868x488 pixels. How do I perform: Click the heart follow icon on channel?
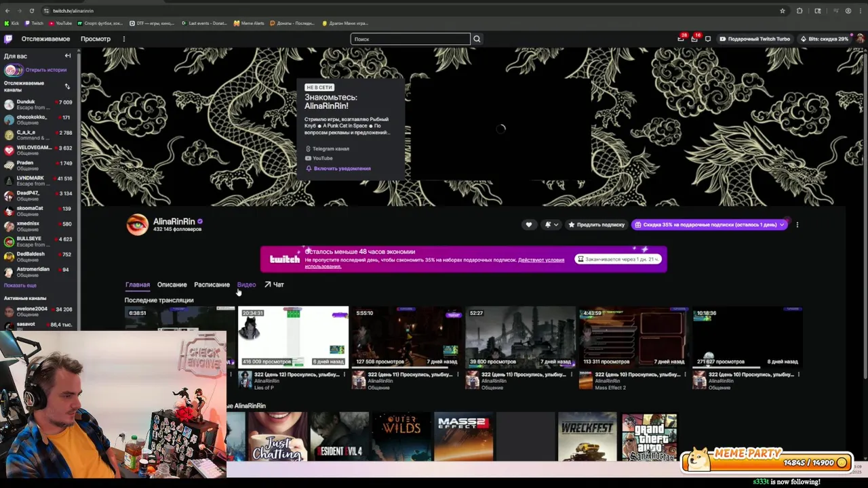click(x=529, y=224)
